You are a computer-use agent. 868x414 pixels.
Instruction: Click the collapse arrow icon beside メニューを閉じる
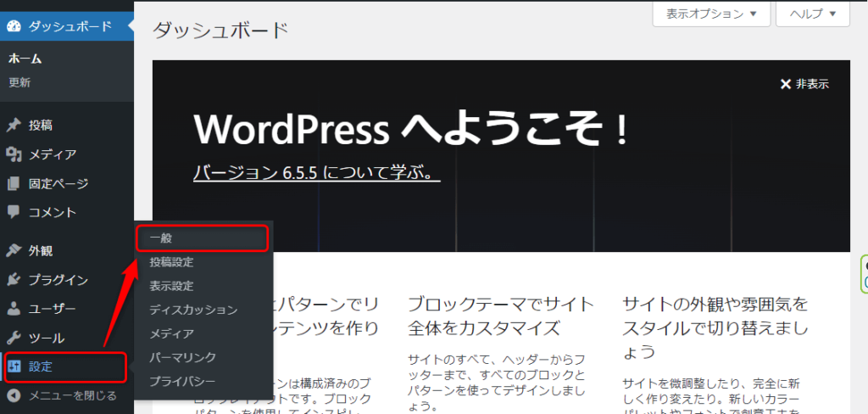click(x=14, y=395)
